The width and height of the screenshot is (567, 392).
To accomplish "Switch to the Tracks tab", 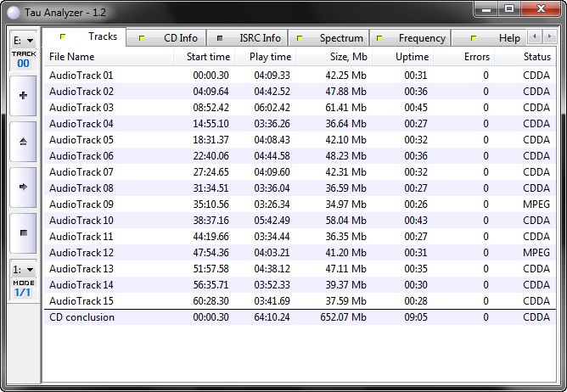I will click(x=84, y=36).
